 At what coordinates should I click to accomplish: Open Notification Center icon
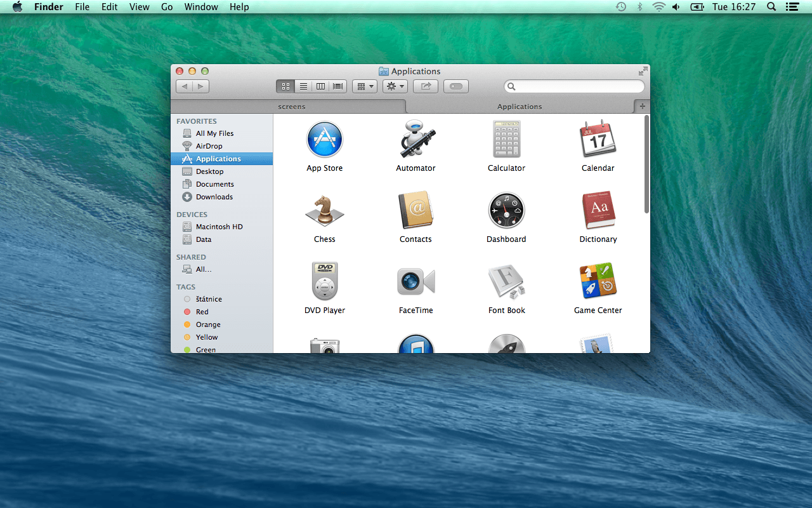click(791, 7)
